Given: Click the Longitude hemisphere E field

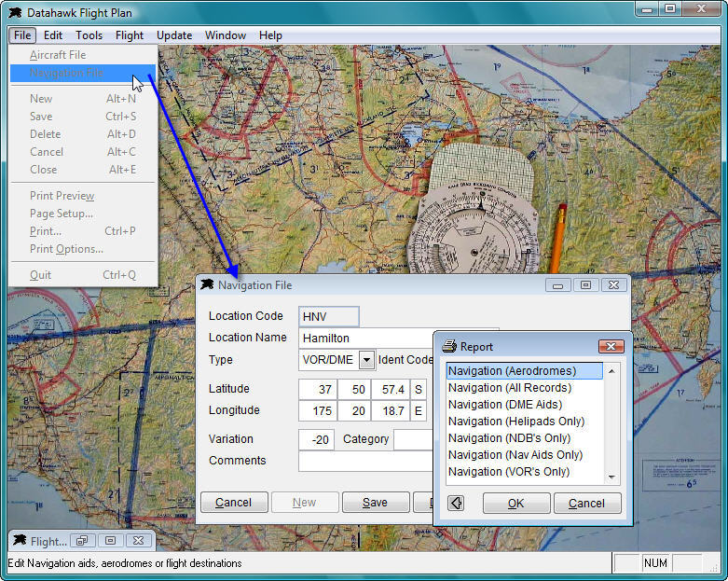Looking at the screenshot, I should point(419,411).
